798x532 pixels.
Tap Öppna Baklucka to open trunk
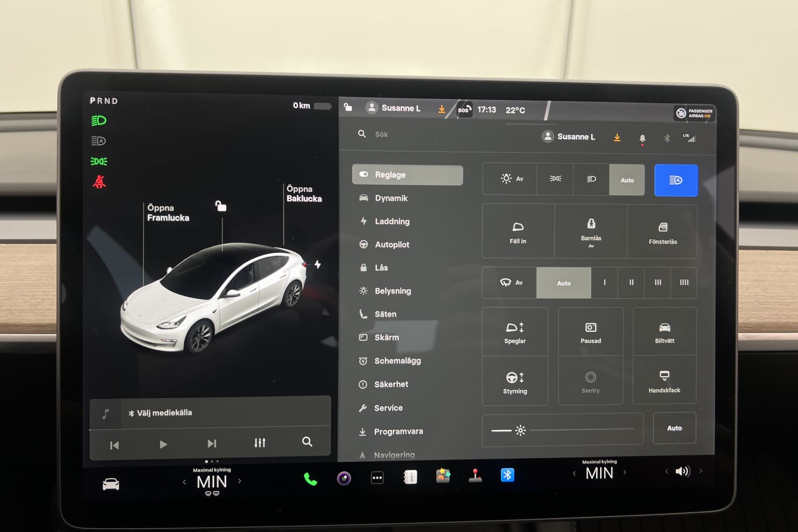click(304, 194)
